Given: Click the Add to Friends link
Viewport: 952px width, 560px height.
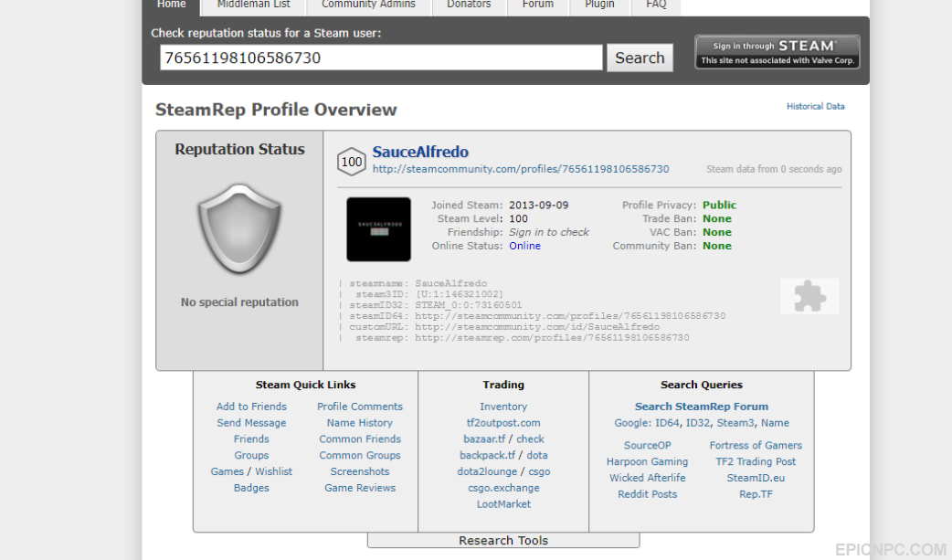Looking at the screenshot, I should coord(251,407).
